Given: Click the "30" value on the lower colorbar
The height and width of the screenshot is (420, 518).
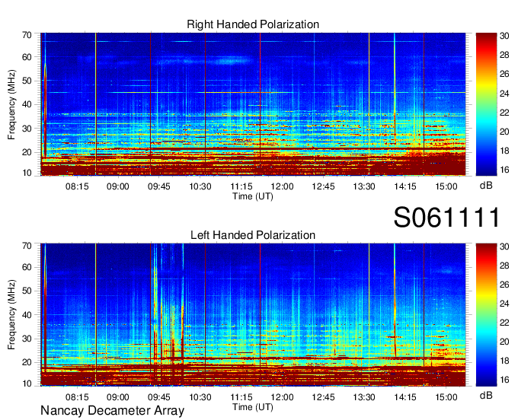Looking at the screenshot, I should pos(504,247).
